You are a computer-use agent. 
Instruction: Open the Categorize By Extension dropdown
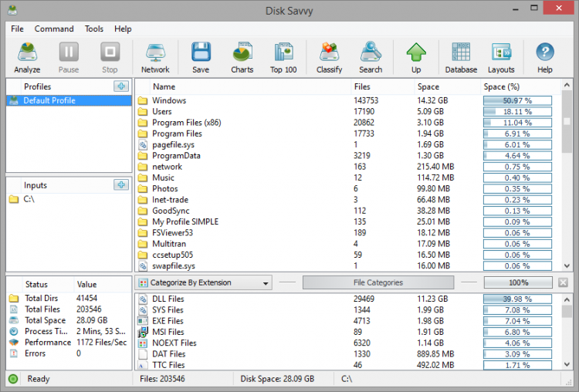[204, 282]
